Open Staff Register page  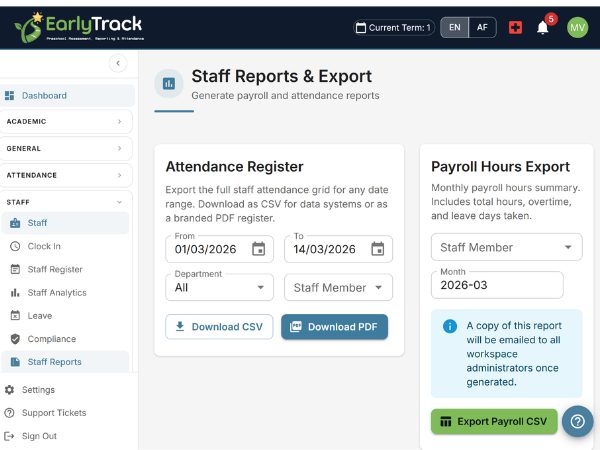(65, 269)
